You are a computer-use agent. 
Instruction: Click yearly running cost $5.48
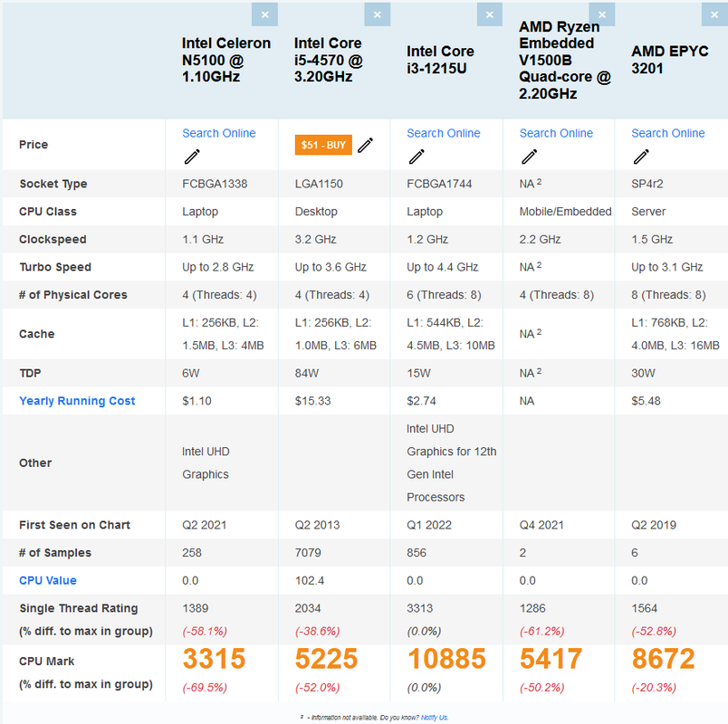click(646, 401)
